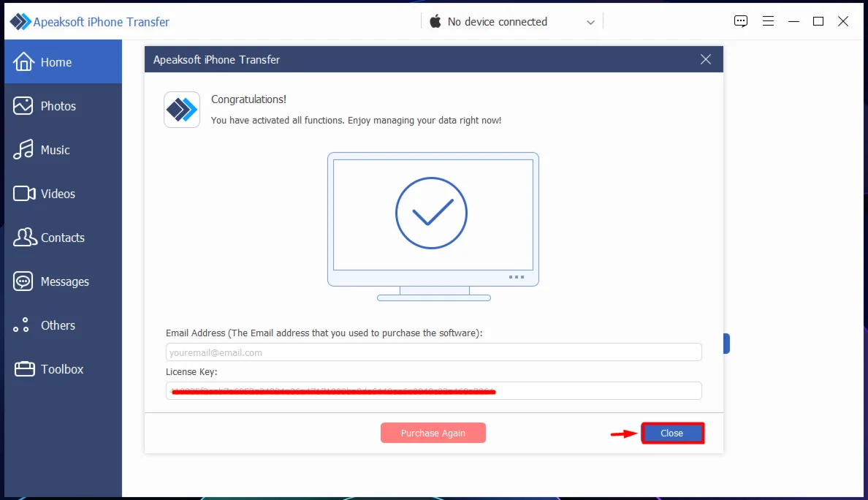The height and width of the screenshot is (500, 868).
Task: Dismiss the dialog with X icon
Action: (x=705, y=59)
